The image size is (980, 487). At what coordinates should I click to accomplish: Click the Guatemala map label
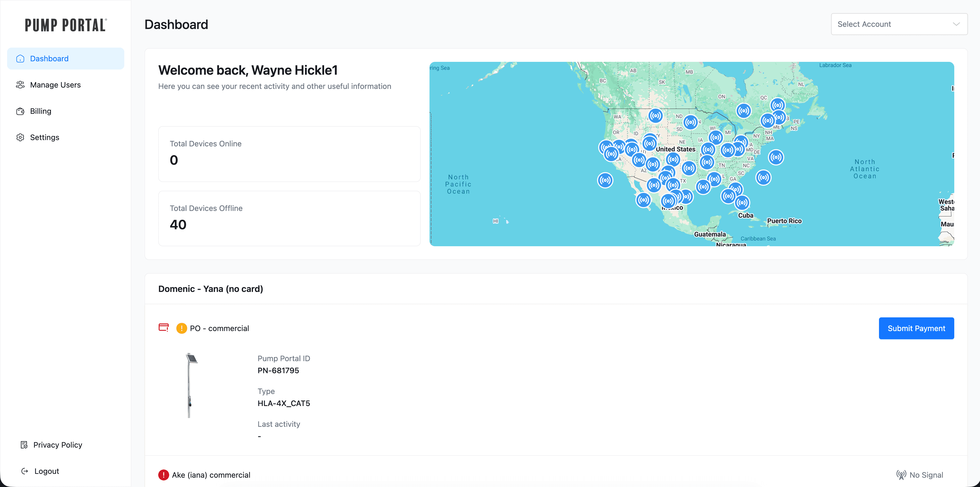[710, 234]
